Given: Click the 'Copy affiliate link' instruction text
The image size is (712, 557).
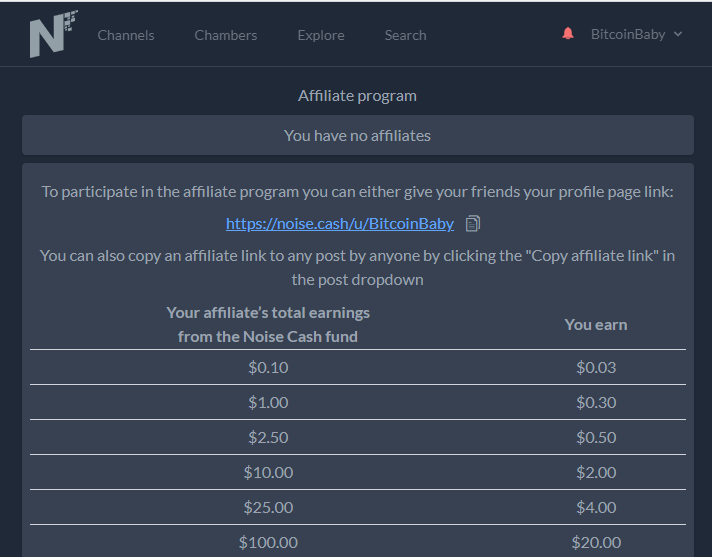Looking at the screenshot, I should point(357,268).
